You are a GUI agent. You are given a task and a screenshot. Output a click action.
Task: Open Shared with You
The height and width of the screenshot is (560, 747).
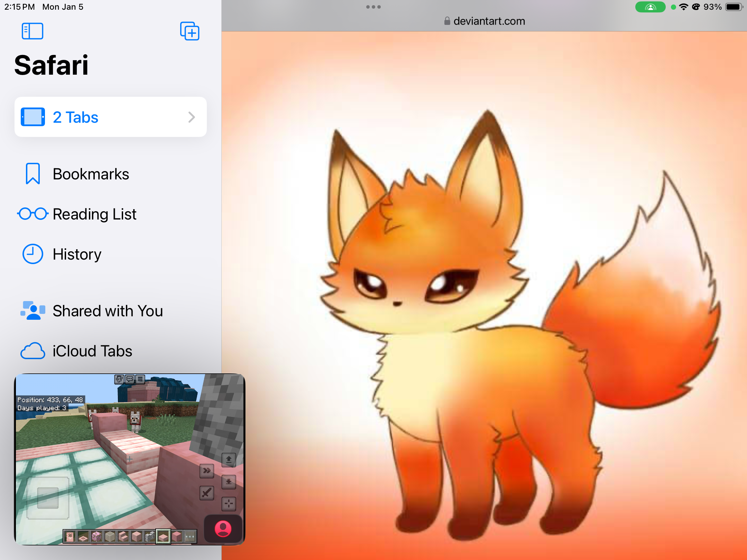107,311
